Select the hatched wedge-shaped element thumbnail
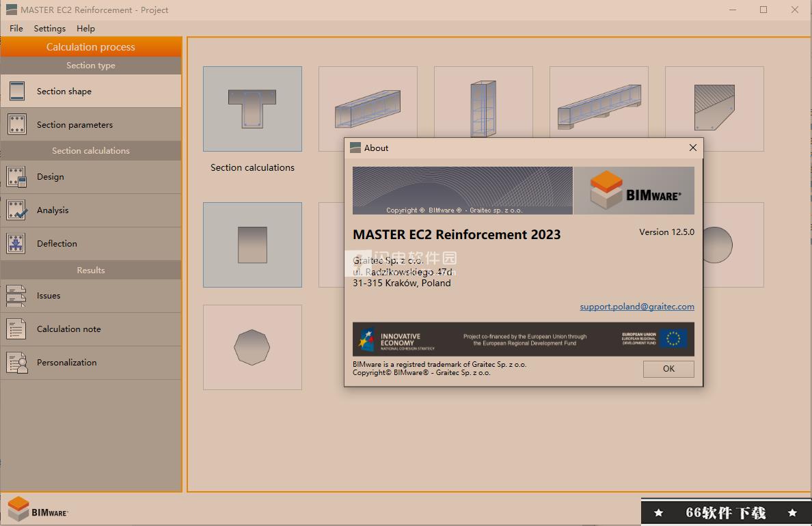Image resolution: width=812 pixels, height=526 pixels. coord(714,109)
